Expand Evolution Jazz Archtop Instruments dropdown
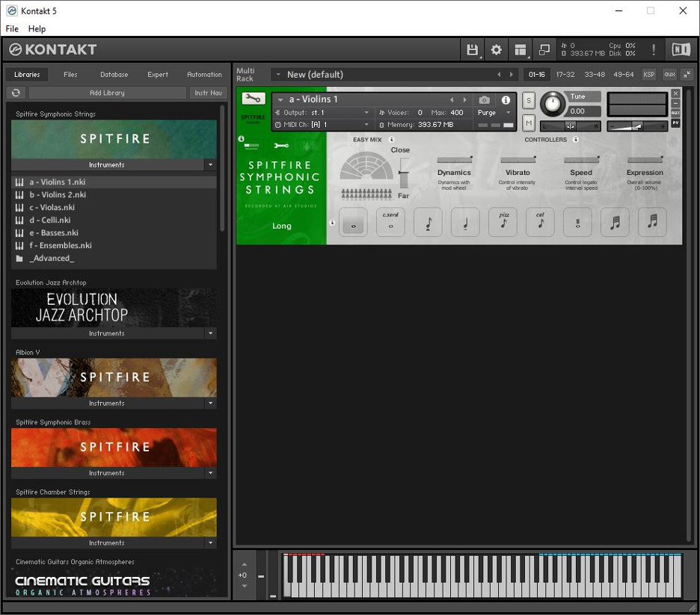The height and width of the screenshot is (615, 700). (x=210, y=333)
